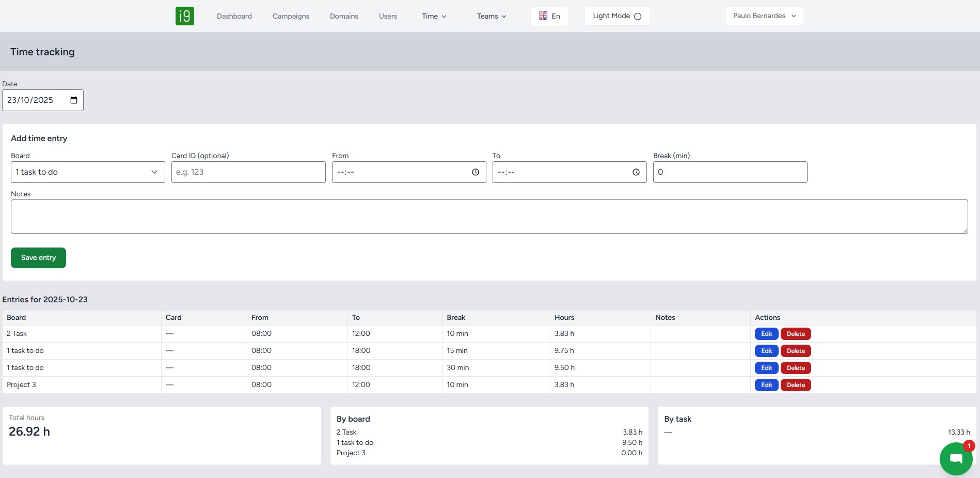Click the UK flag language icon

[543, 16]
